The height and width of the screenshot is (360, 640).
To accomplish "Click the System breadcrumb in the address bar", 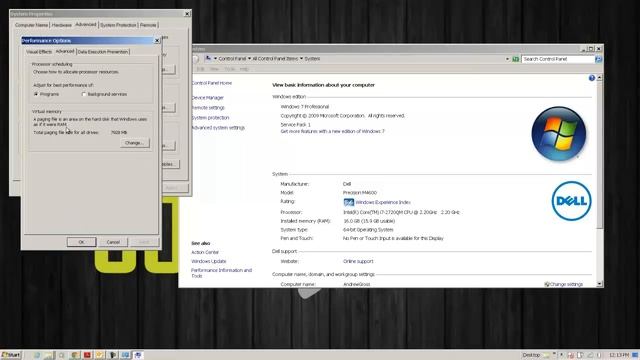I will (312, 59).
